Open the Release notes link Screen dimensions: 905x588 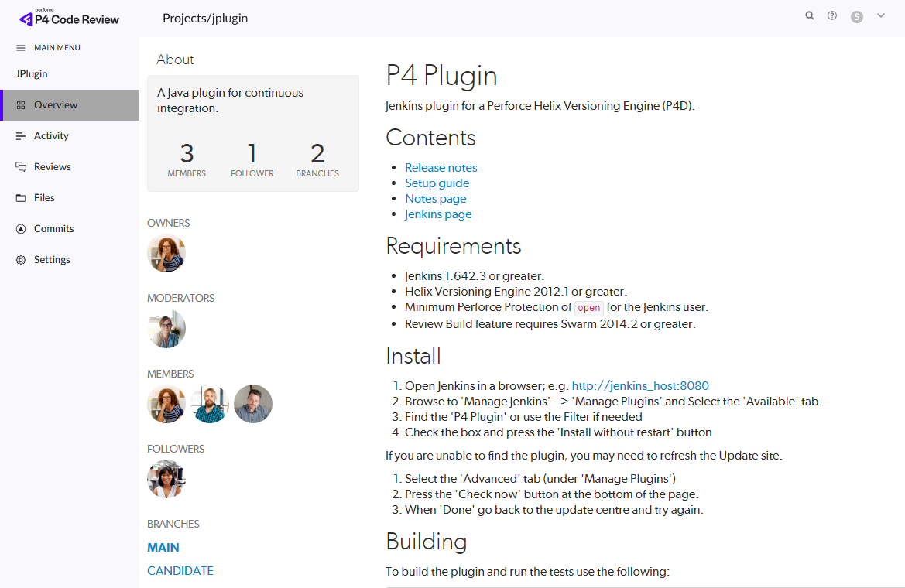click(441, 167)
